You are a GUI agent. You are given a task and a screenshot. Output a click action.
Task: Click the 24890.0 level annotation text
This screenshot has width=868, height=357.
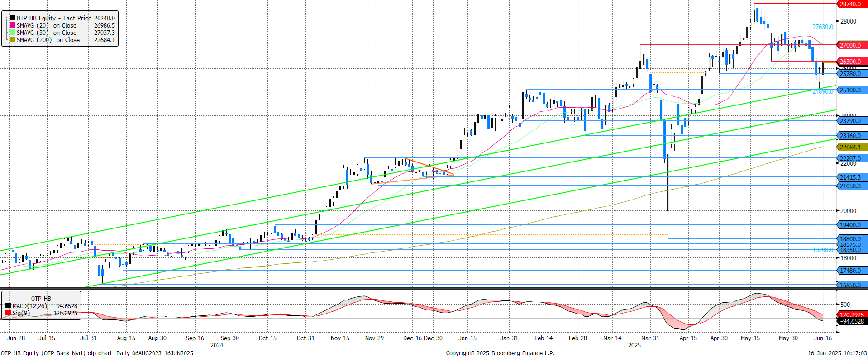822,91
